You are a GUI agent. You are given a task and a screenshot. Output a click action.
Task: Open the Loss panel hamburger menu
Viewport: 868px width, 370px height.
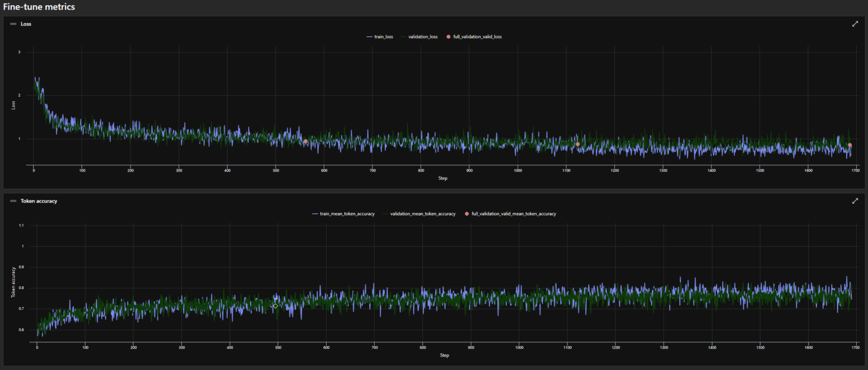coord(12,24)
